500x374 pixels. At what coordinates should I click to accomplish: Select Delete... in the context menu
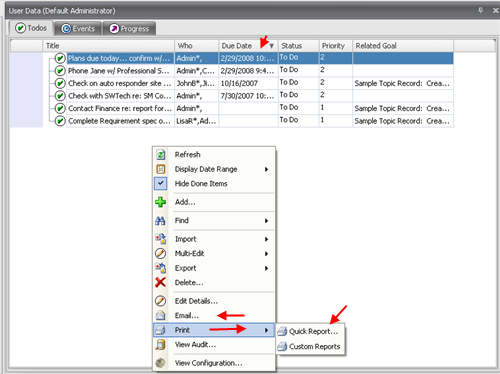tap(214, 282)
